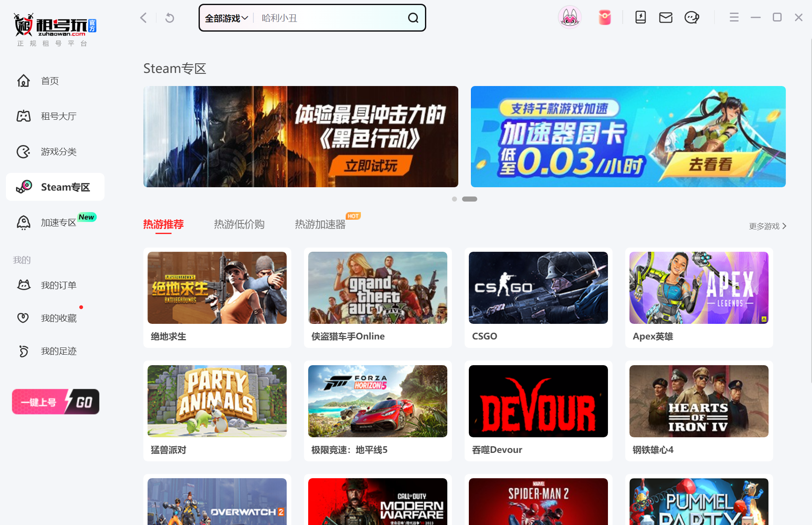Open 游戏分类 game categories icon
The image size is (812, 525).
tap(24, 151)
